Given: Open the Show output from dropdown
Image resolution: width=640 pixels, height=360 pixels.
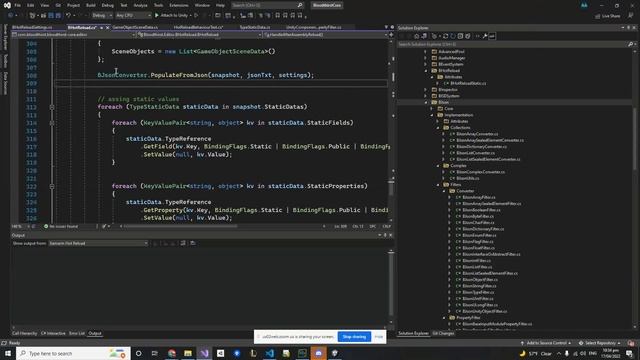Looking at the screenshot, I should point(98,243).
